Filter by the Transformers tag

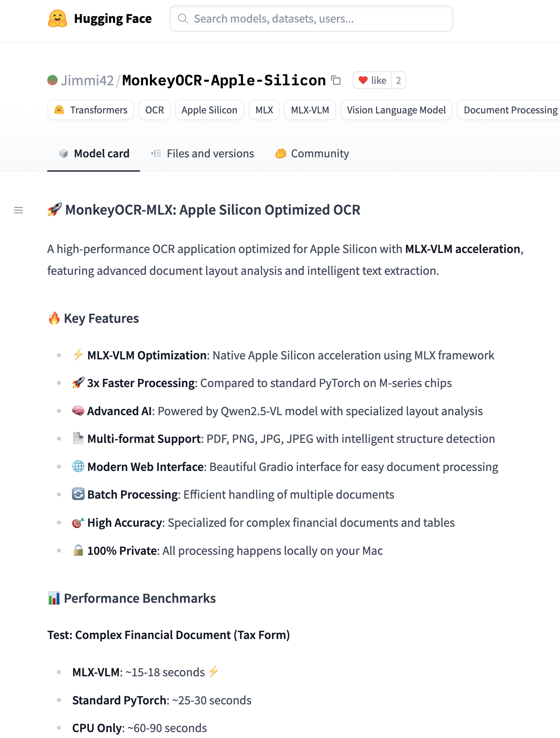91,110
